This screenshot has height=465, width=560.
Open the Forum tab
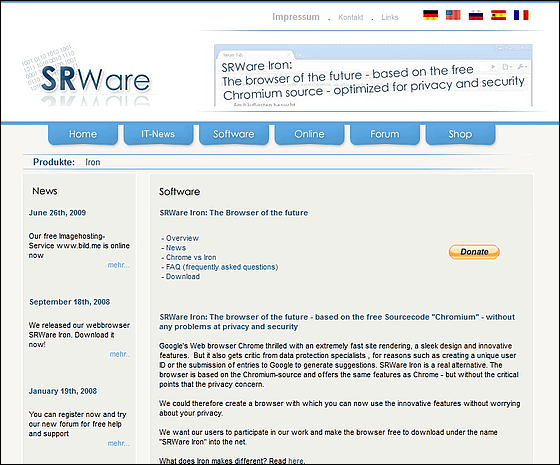pos(385,134)
